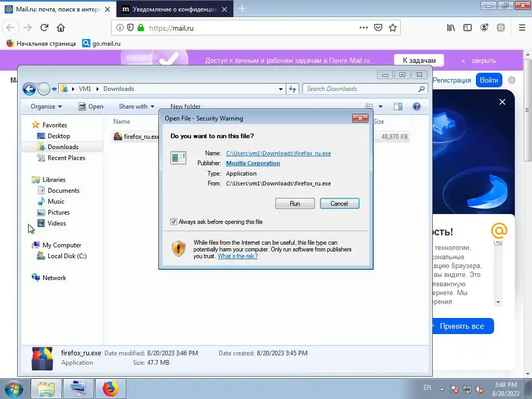Click Explorer back navigation button
The width and height of the screenshot is (532, 399).
(x=29, y=89)
